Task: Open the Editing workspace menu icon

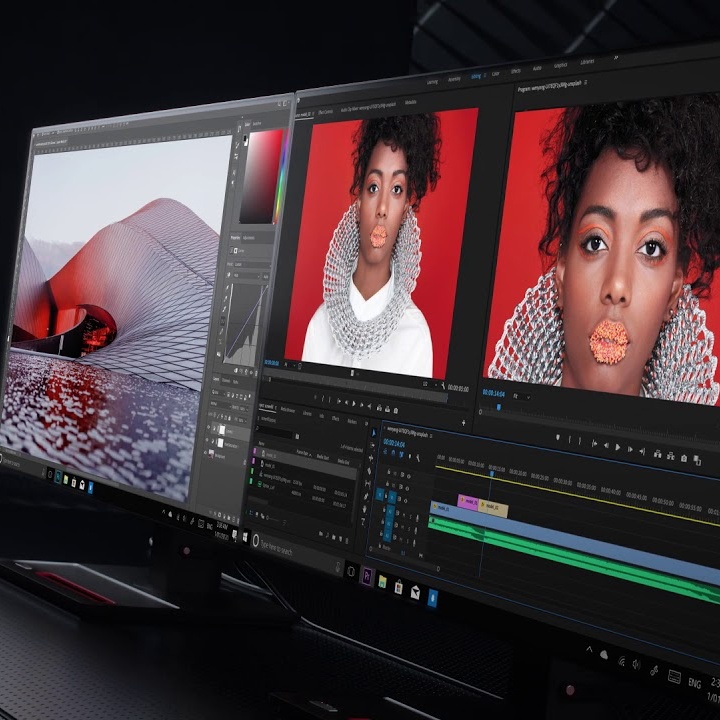Action: point(484,75)
